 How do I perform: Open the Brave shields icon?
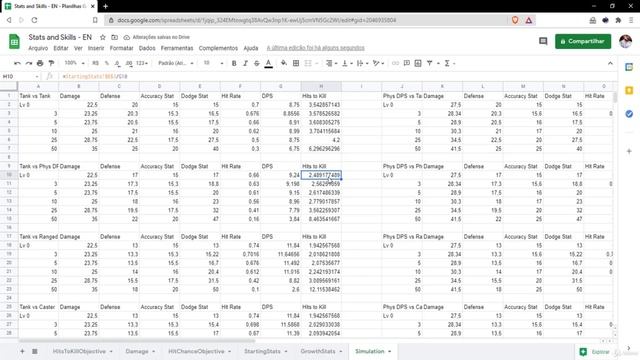[515, 20]
